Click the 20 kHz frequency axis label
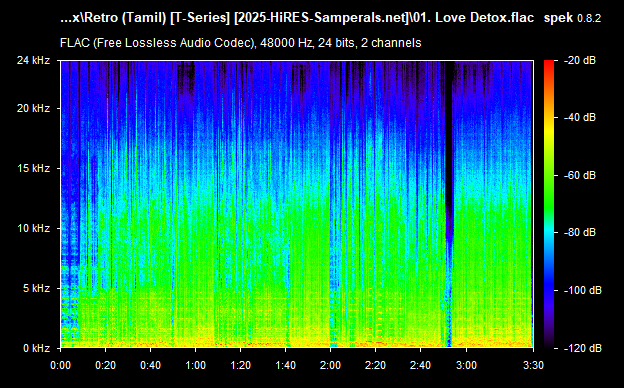 [x=33, y=108]
